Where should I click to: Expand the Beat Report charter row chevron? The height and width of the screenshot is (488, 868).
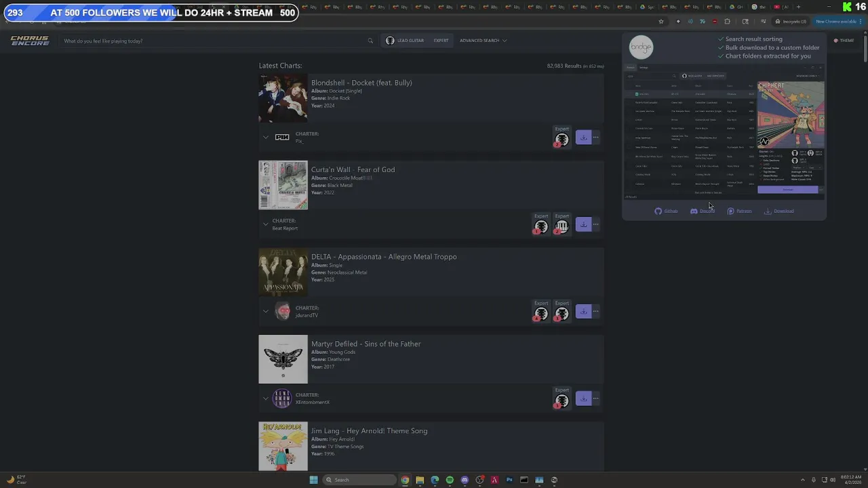[266, 224]
